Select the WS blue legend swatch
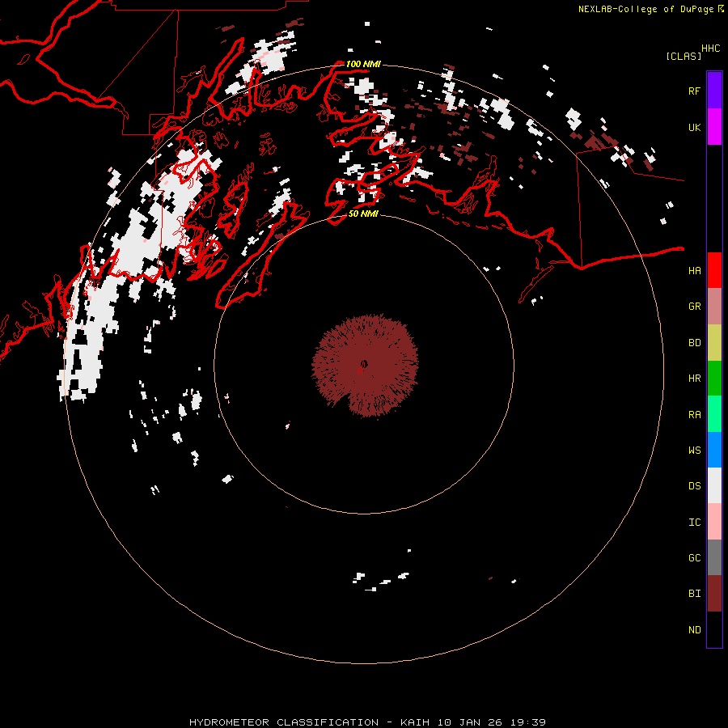 [x=714, y=450]
